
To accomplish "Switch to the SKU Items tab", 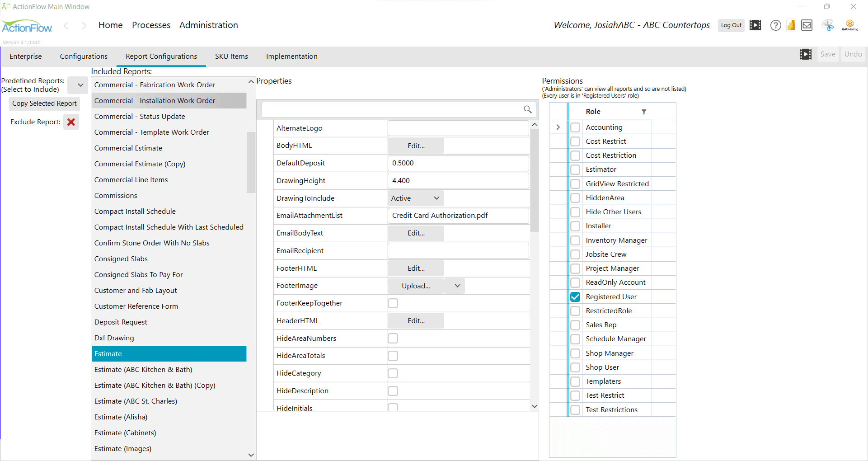I will 231,56.
